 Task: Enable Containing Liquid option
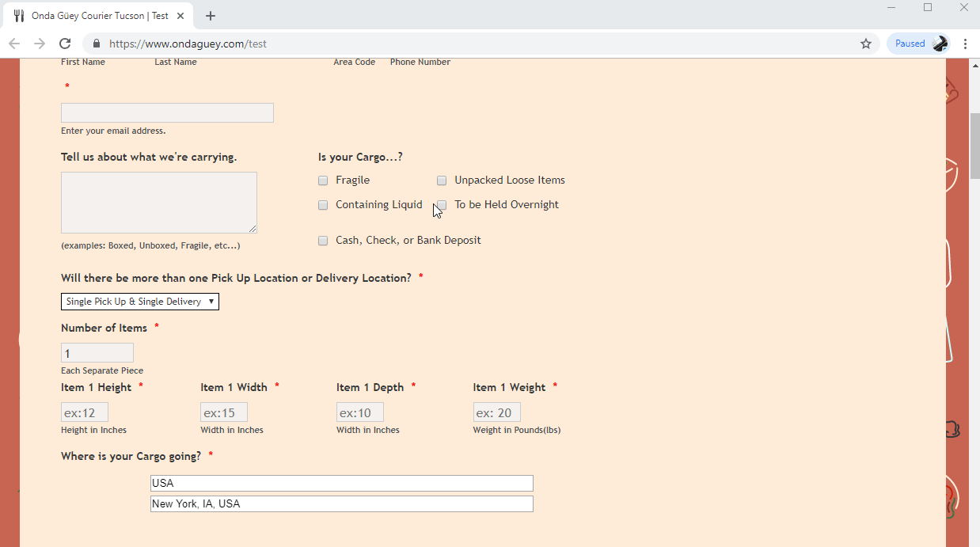pyautogui.click(x=323, y=205)
